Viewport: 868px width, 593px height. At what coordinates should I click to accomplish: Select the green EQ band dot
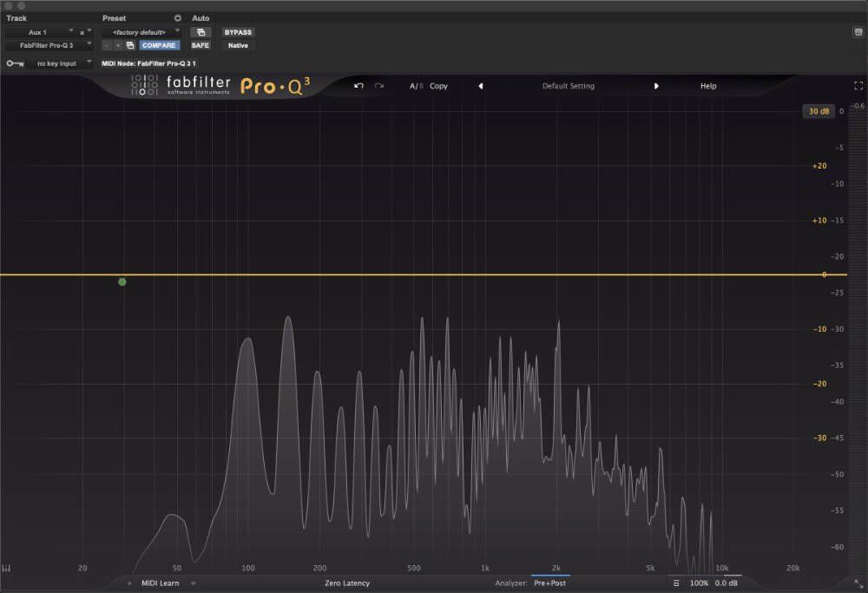click(122, 282)
